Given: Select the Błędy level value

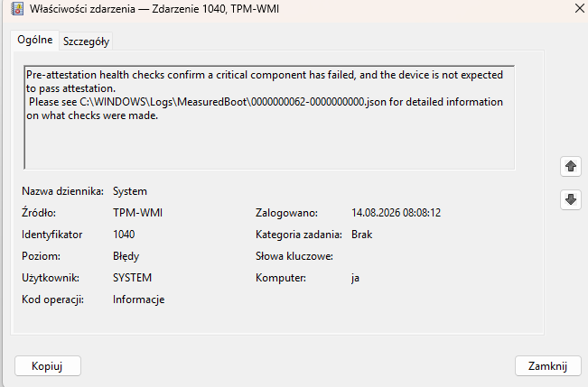Looking at the screenshot, I should tap(126, 256).
